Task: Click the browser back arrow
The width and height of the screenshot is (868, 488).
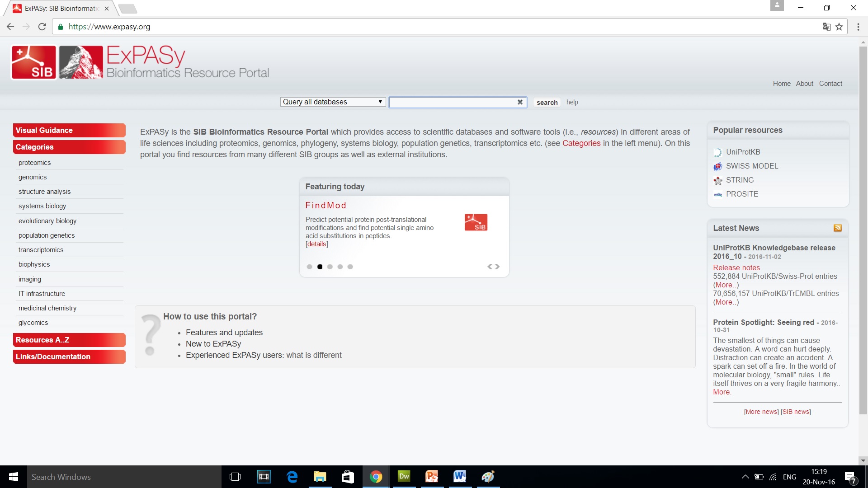Action: (10, 27)
